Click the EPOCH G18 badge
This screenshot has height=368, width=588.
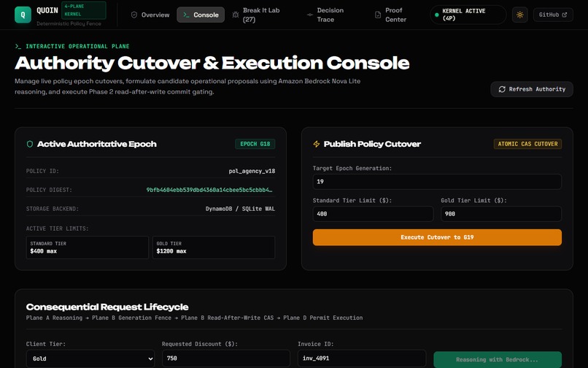(255, 144)
